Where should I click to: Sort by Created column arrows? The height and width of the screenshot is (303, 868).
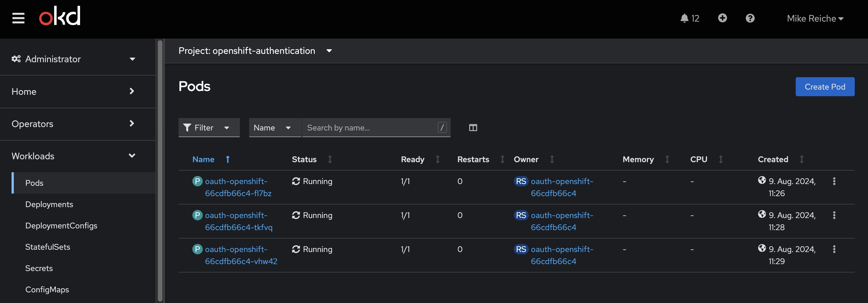802,159
